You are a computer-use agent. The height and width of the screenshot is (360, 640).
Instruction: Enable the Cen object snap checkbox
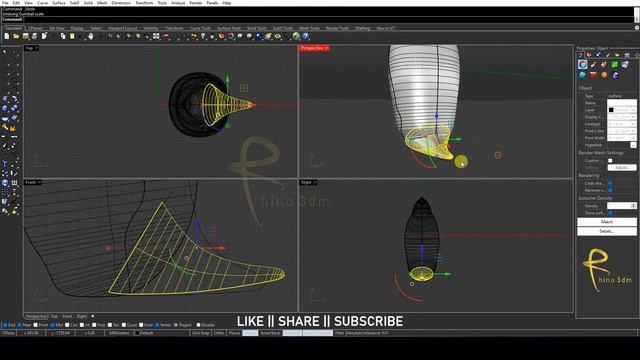pos(67,325)
